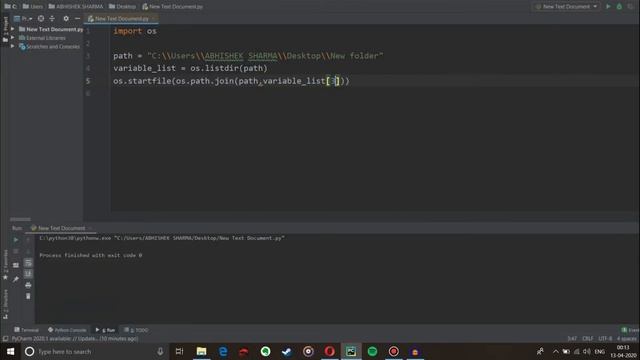Close the New Text Document.py editor tab
Viewport: 640px width, 360px height.
point(154,18)
